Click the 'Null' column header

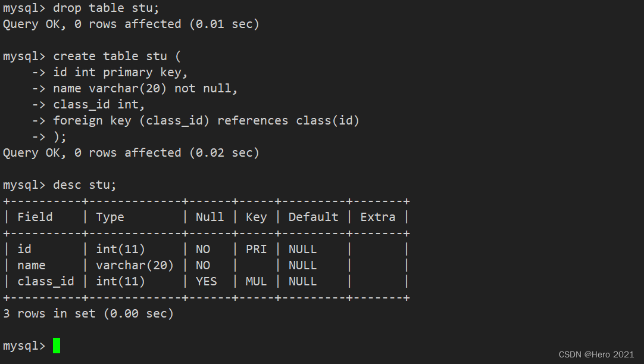(210, 217)
